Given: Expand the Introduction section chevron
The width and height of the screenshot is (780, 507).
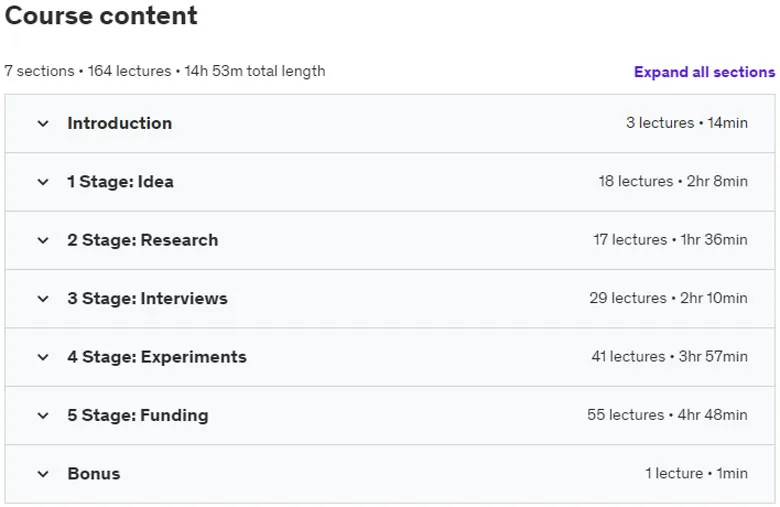Looking at the screenshot, I should click(x=43, y=123).
